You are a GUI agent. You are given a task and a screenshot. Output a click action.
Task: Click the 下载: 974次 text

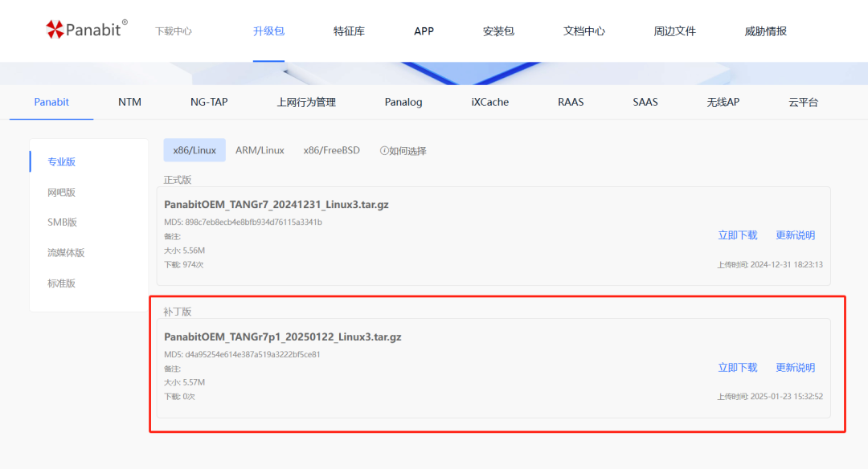(x=184, y=264)
